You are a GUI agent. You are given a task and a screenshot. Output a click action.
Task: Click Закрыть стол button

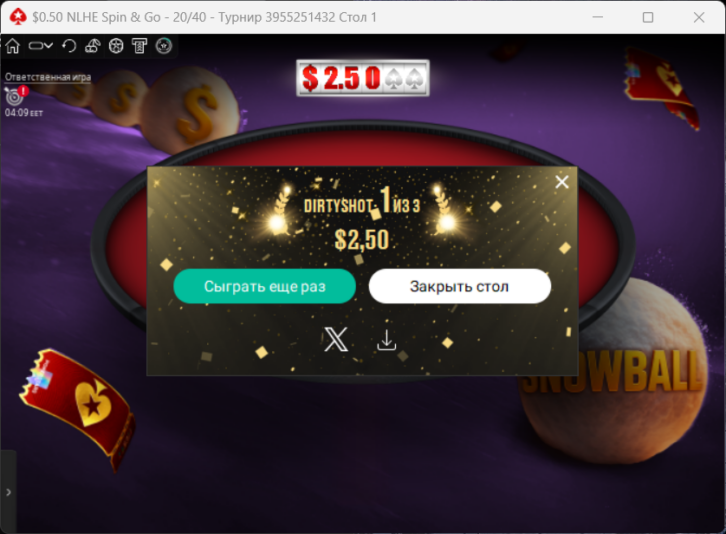459,286
